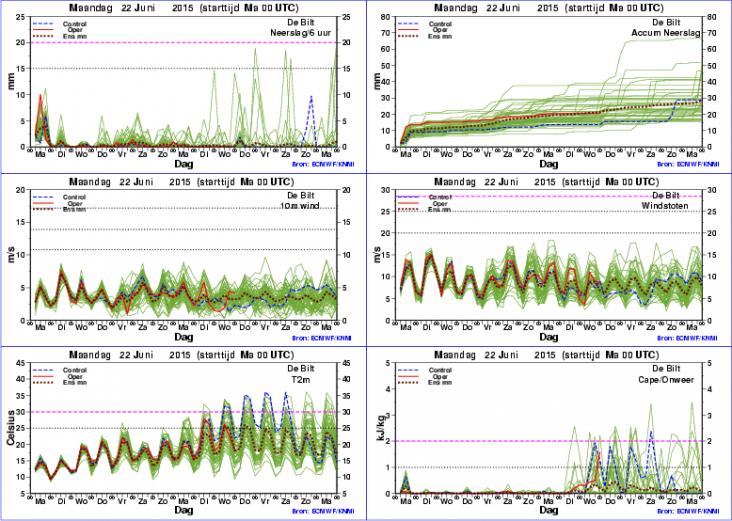
Task: Click the Windstoten gusts chart
Action: [x=548, y=265]
